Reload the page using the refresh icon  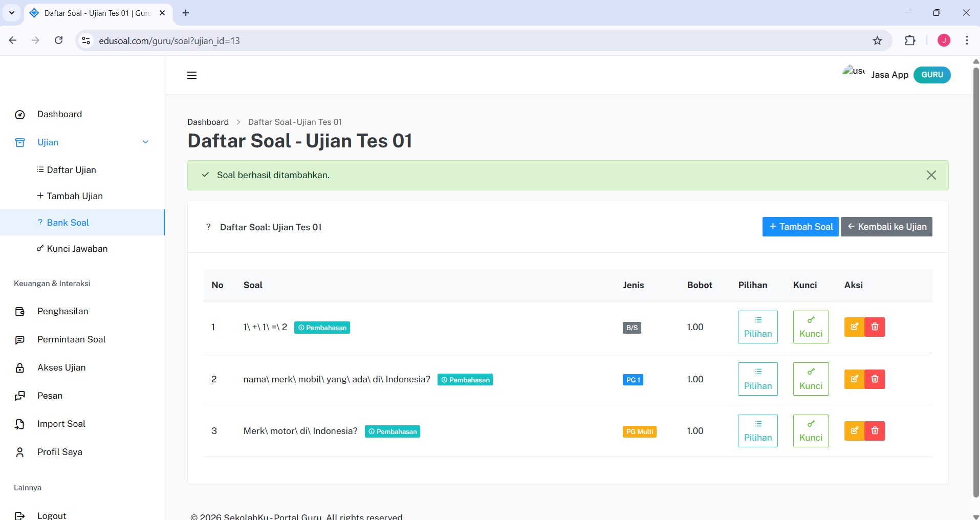[59, 40]
